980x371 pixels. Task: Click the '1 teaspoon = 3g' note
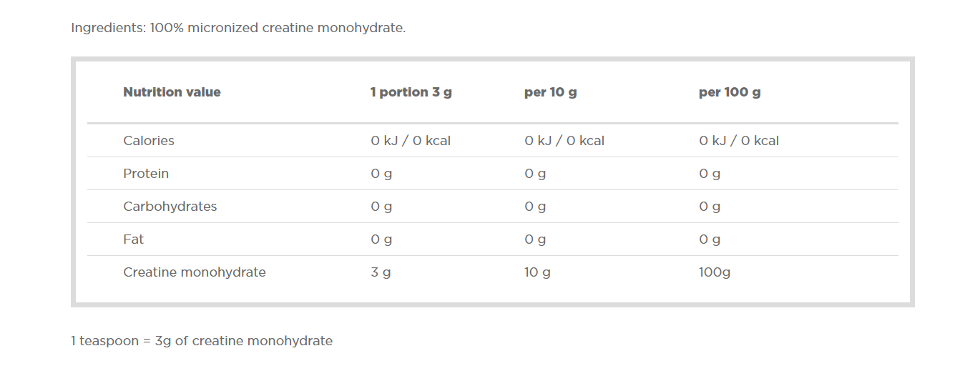point(202,341)
